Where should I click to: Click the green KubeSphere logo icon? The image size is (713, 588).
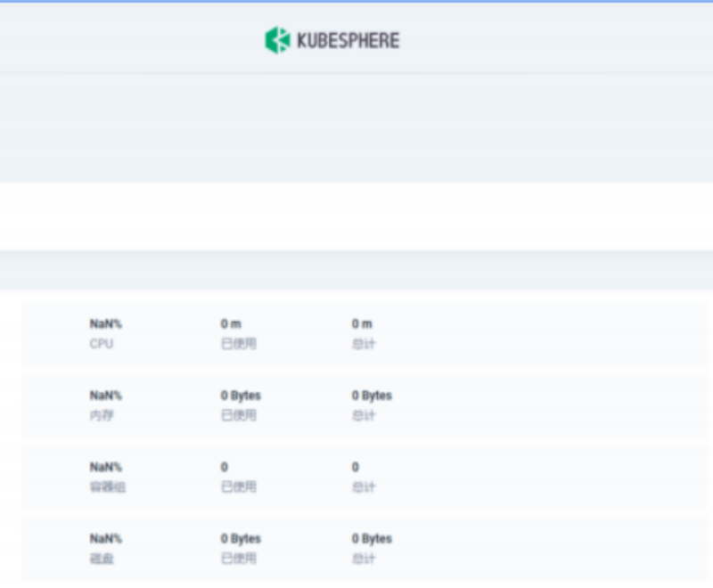(x=278, y=40)
